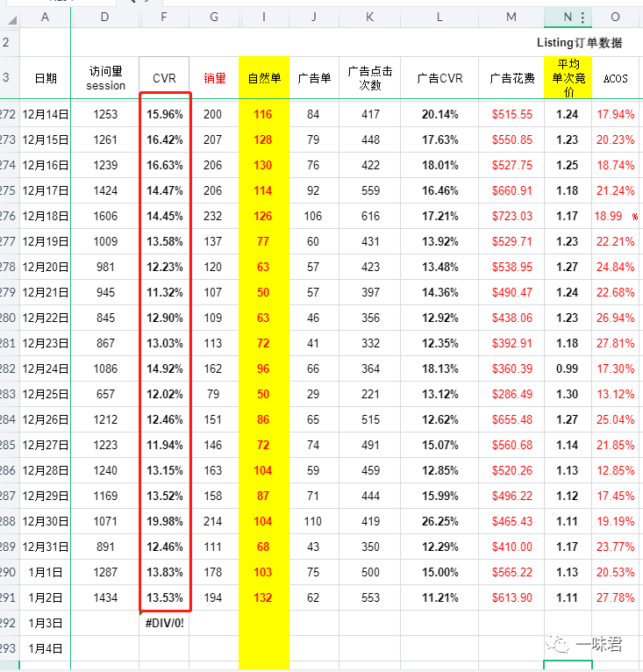Select column I header

(264, 17)
